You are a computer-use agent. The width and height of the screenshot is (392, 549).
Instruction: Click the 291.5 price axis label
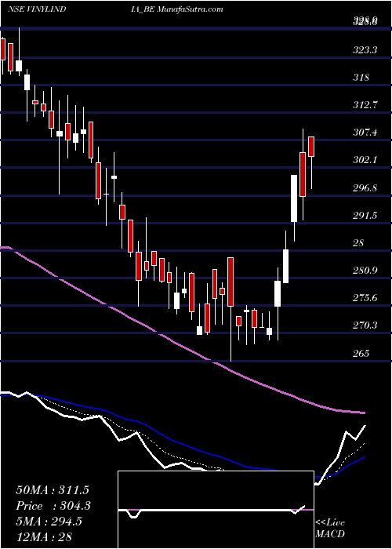coord(365,216)
